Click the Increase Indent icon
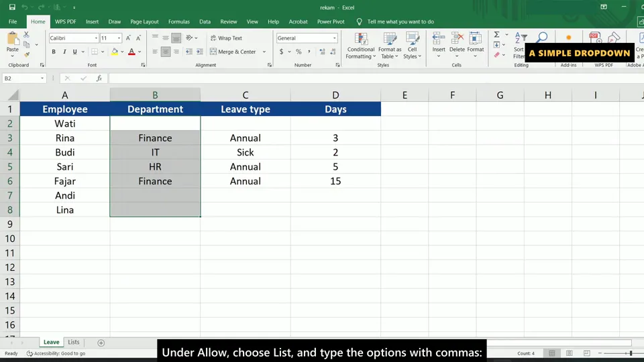 coord(200,52)
